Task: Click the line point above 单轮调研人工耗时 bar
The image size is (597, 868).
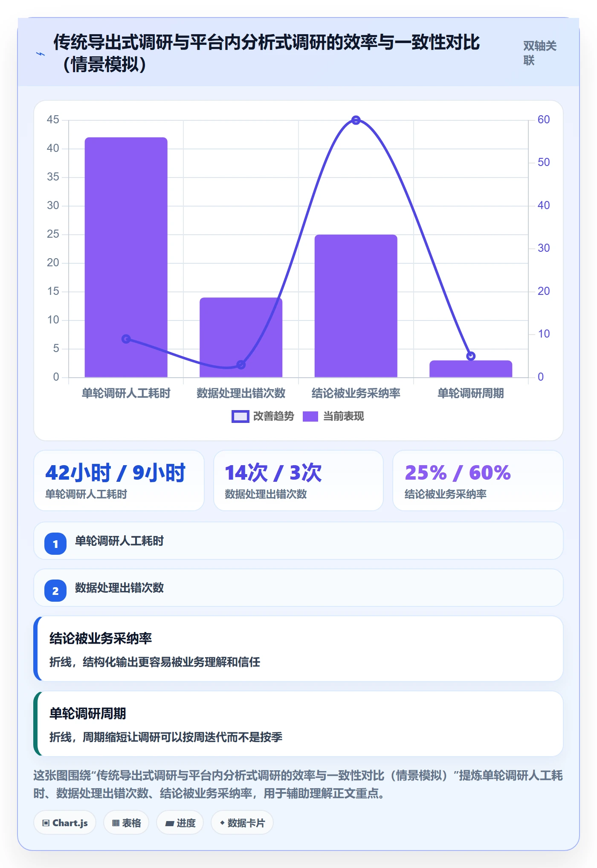Action: pyautogui.click(x=126, y=339)
